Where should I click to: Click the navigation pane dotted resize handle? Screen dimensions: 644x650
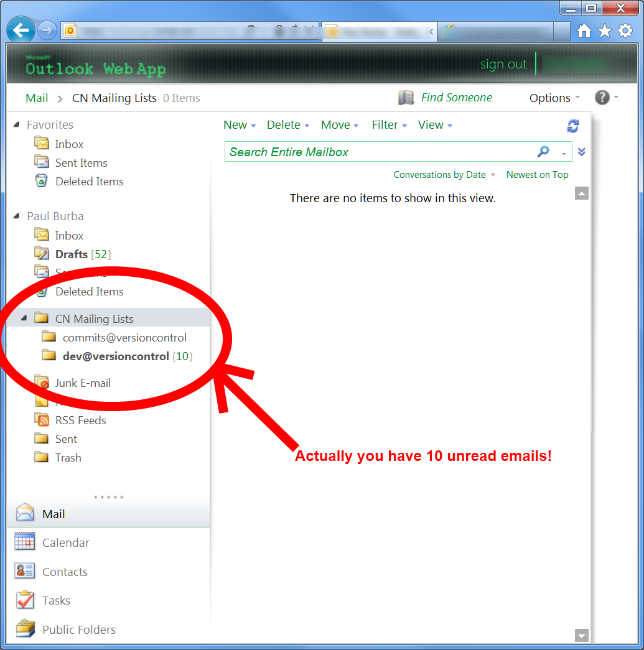click(x=108, y=496)
